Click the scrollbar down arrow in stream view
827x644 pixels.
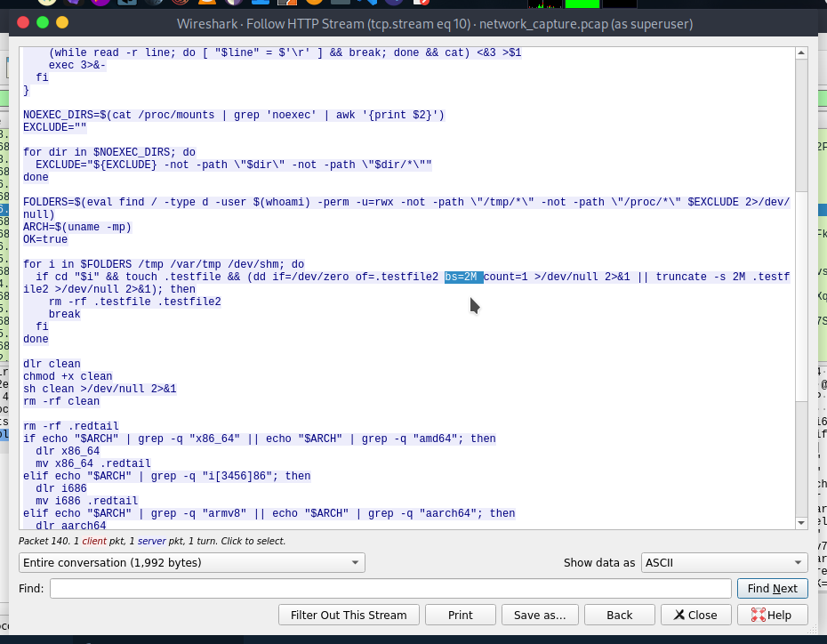801,522
